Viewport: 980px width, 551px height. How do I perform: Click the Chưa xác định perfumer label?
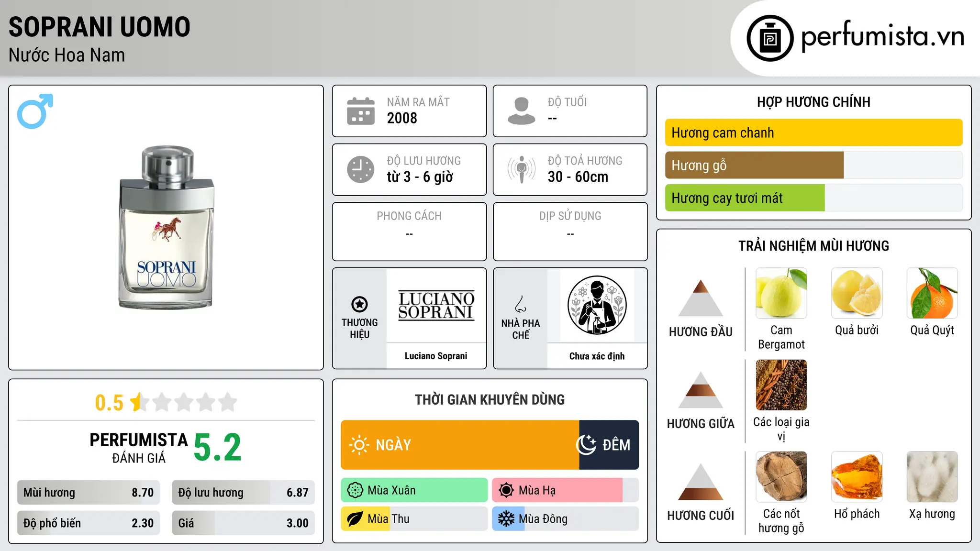(x=597, y=356)
